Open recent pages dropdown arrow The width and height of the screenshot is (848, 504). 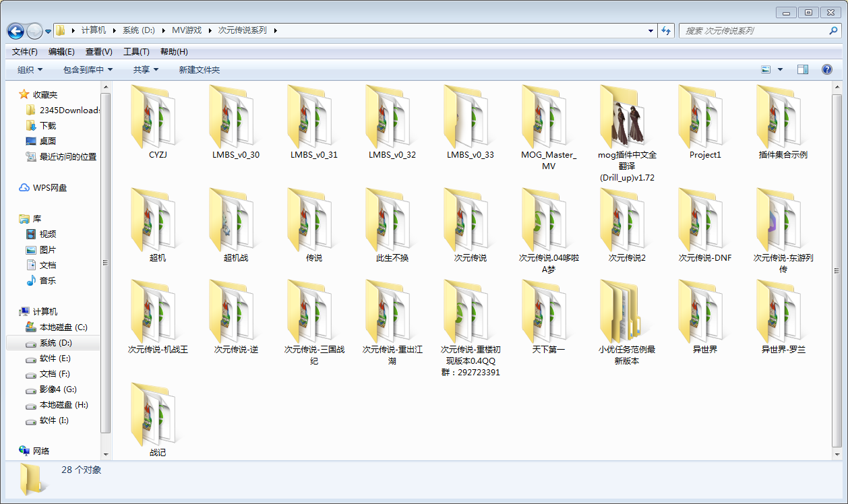[x=49, y=31]
